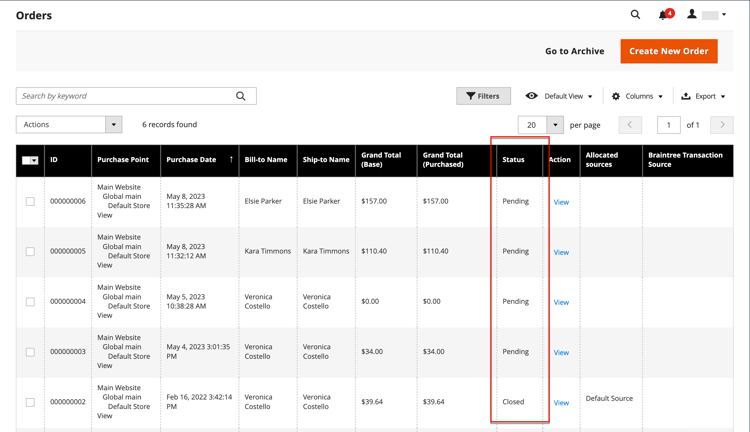
Task: Click the Search by keyword field
Action: tap(136, 96)
